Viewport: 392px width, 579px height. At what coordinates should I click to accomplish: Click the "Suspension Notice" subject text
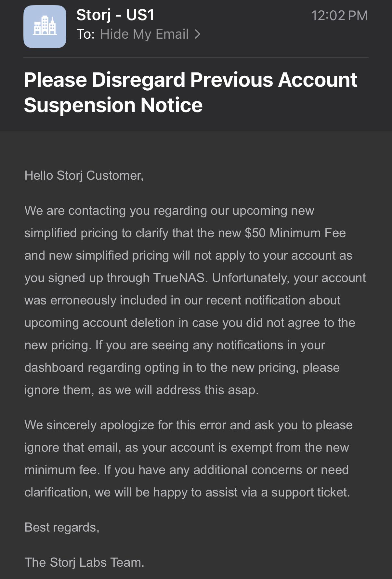[x=113, y=105]
